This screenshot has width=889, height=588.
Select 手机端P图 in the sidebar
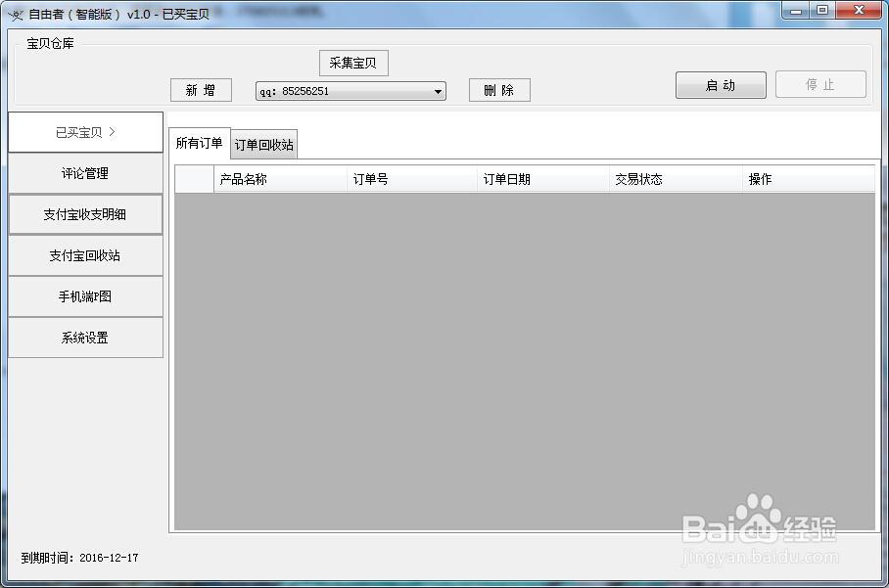pos(84,296)
